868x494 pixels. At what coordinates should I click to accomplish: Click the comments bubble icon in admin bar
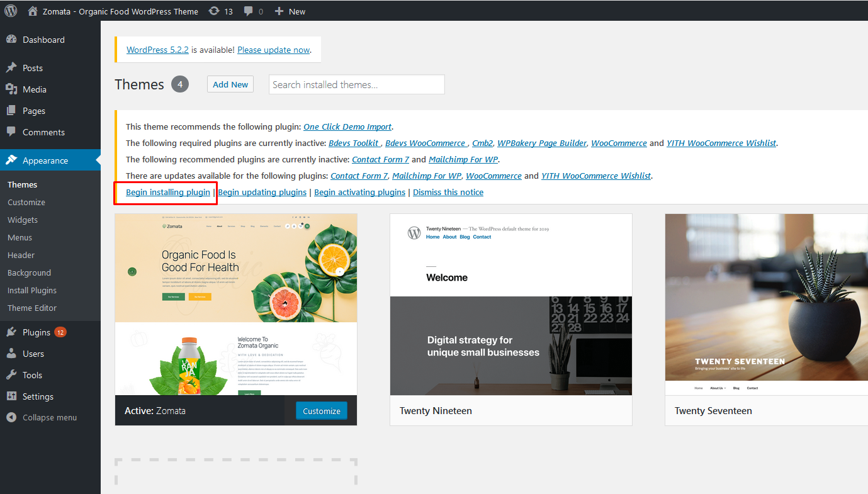pos(249,11)
